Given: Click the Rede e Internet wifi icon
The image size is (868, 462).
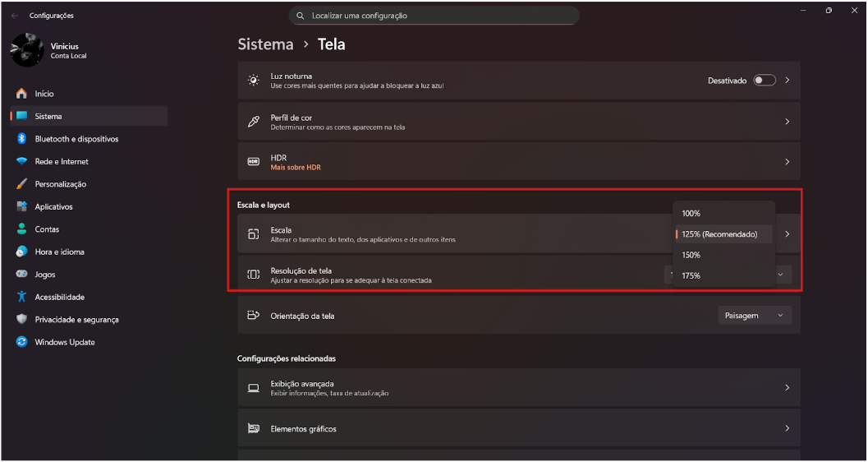Looking at the screenshot, I should click(x=22, y=162).
